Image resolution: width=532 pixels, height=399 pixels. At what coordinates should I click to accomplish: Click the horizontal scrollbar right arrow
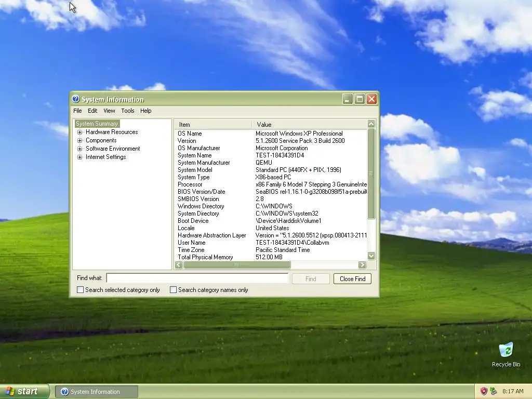(362, 264)
